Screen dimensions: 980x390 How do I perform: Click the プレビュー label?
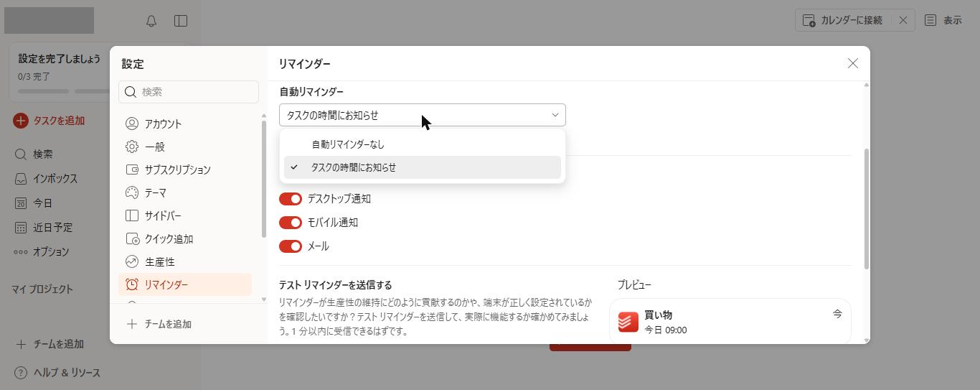click(634, 285)
